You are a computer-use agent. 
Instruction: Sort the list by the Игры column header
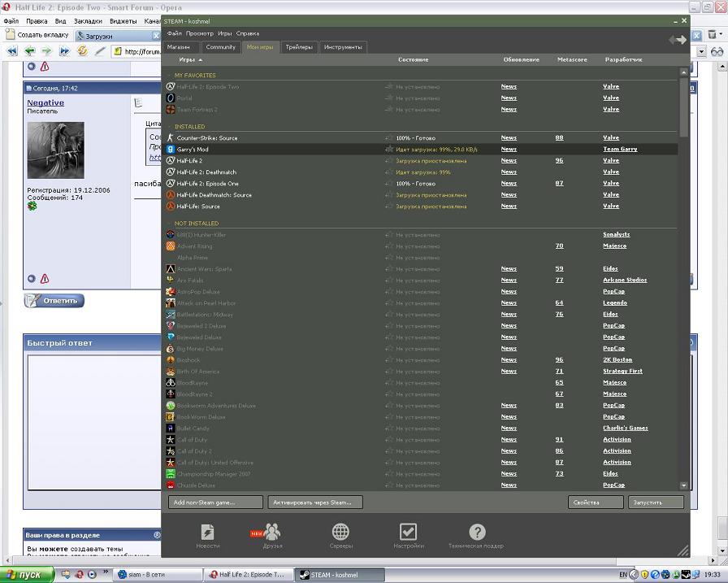[191, 59]
